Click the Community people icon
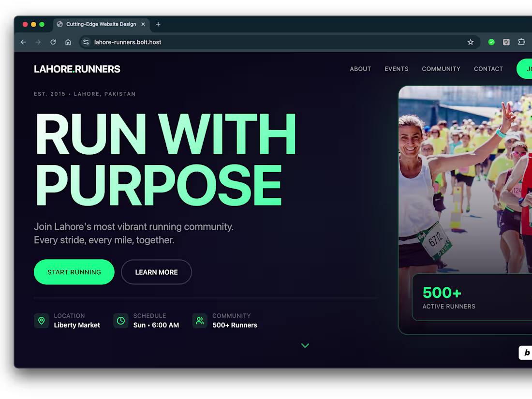 pyautogui.click(x=200, y=321)
